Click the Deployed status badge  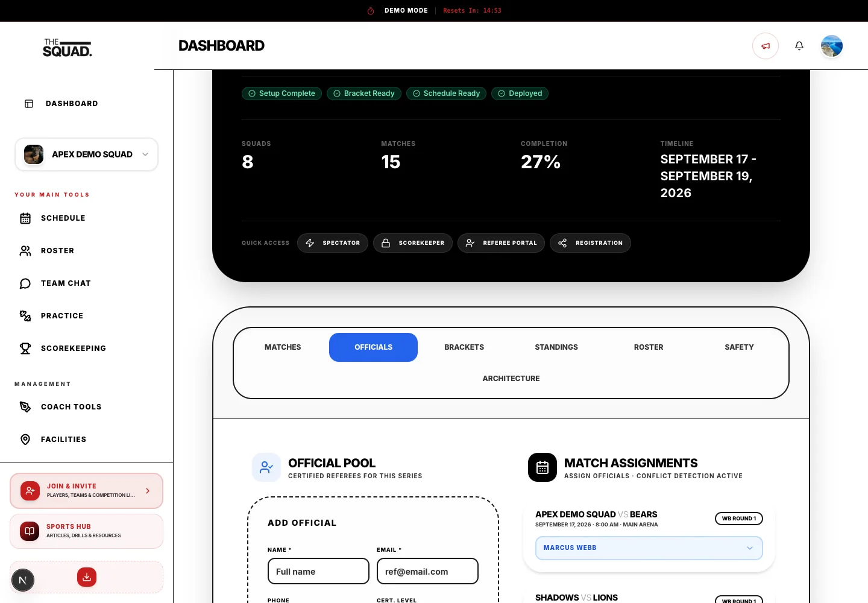(520, 93)
